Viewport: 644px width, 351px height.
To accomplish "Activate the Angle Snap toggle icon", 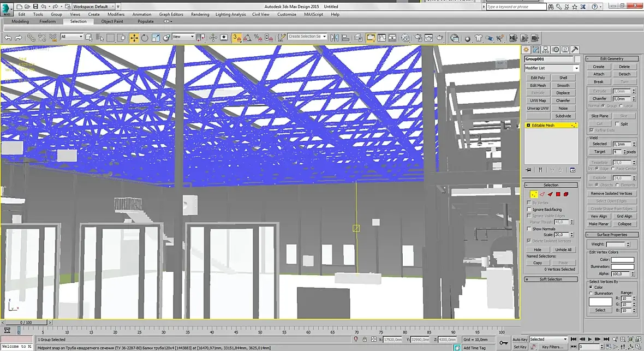I will 247,38.
